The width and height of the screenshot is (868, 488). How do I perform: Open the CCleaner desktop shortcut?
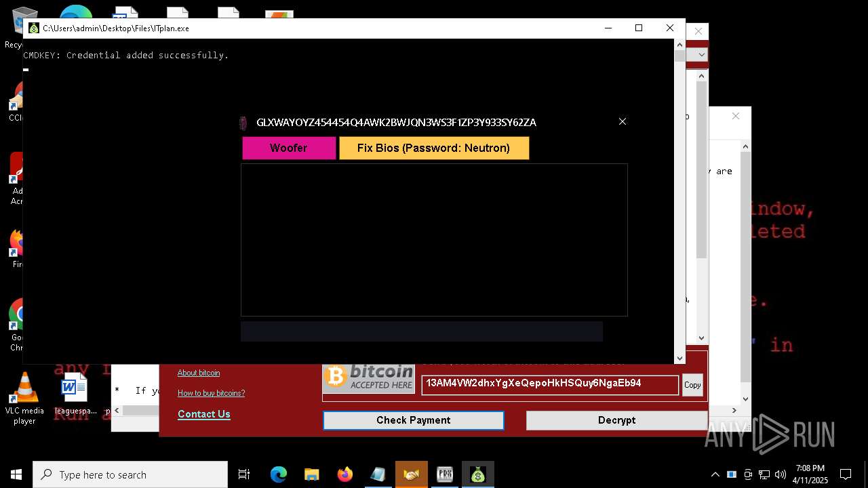15,102
